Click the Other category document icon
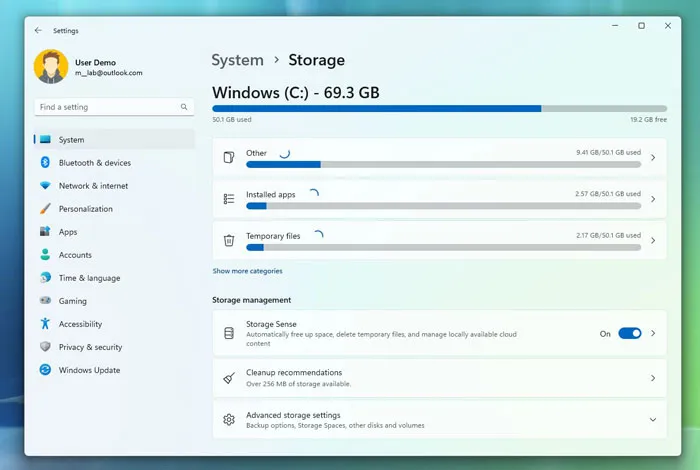 coord(229,158)
